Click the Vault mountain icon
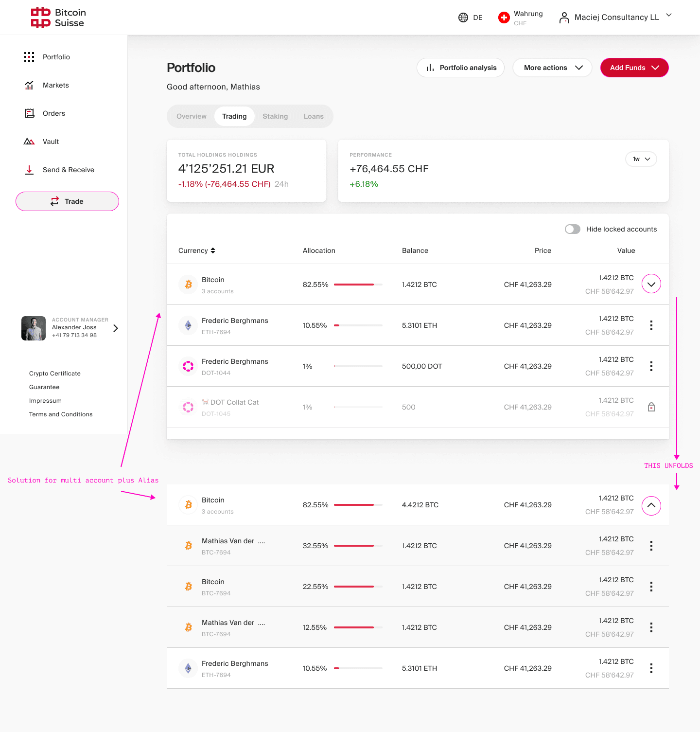 tap(29, 142)
